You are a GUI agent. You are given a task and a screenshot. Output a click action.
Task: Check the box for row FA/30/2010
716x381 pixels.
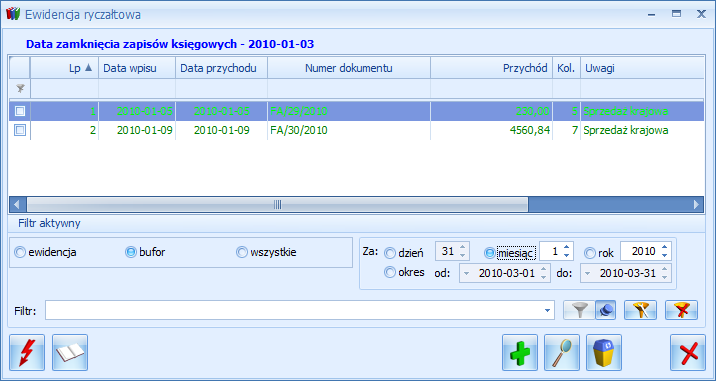(x=20, y=130)
